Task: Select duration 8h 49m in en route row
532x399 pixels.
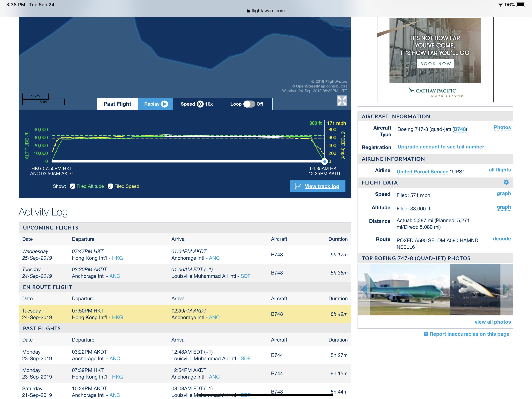Action: (x=339, y=314)
